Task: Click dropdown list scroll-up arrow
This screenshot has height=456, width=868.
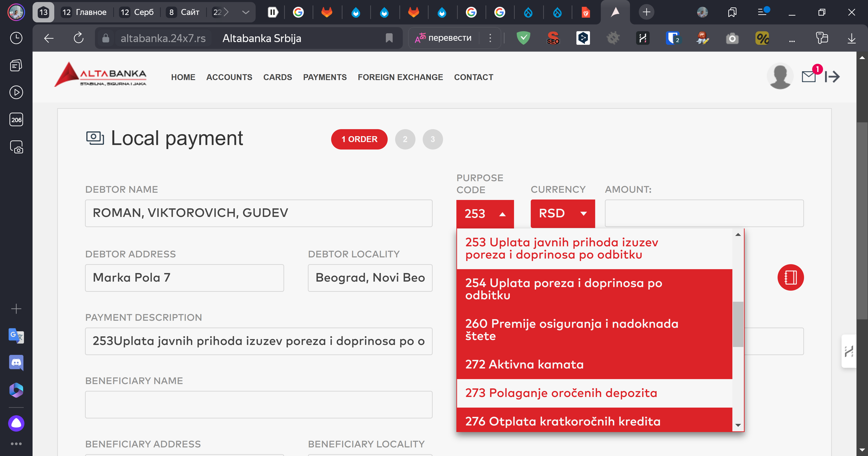Action: click(738, 234)
